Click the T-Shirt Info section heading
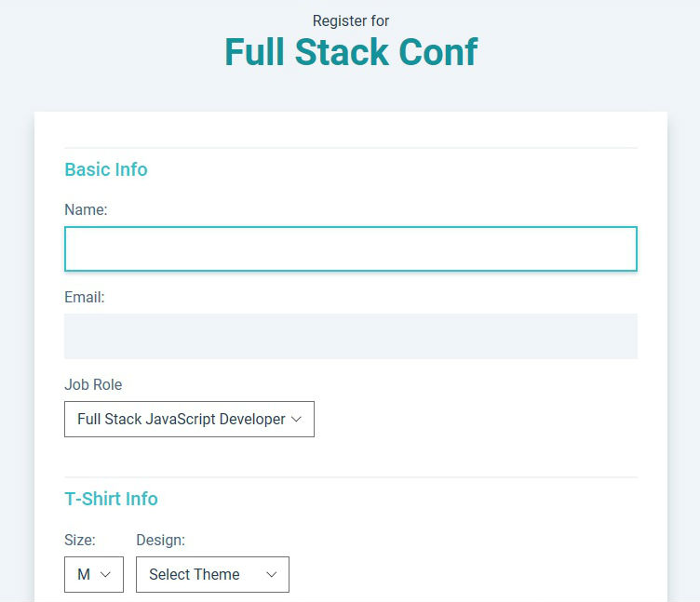This screenshot has height=602, width=700. coord(111,499)
